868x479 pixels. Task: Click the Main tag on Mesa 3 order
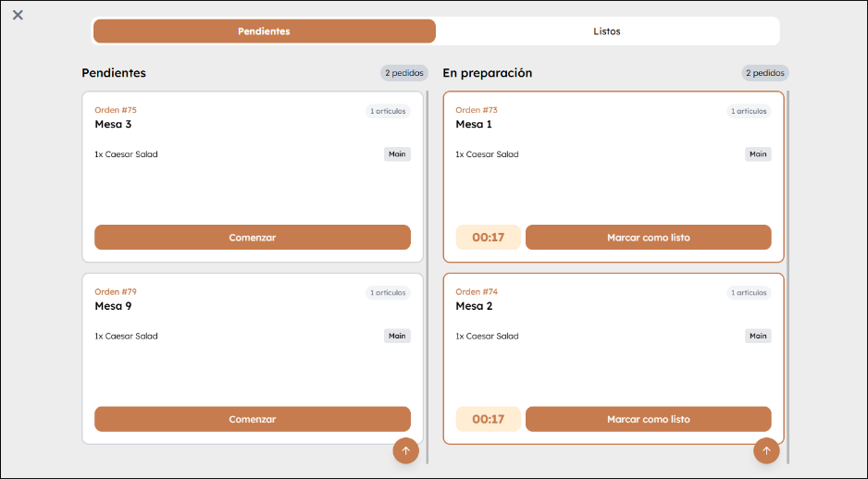(x=398, y=154)
